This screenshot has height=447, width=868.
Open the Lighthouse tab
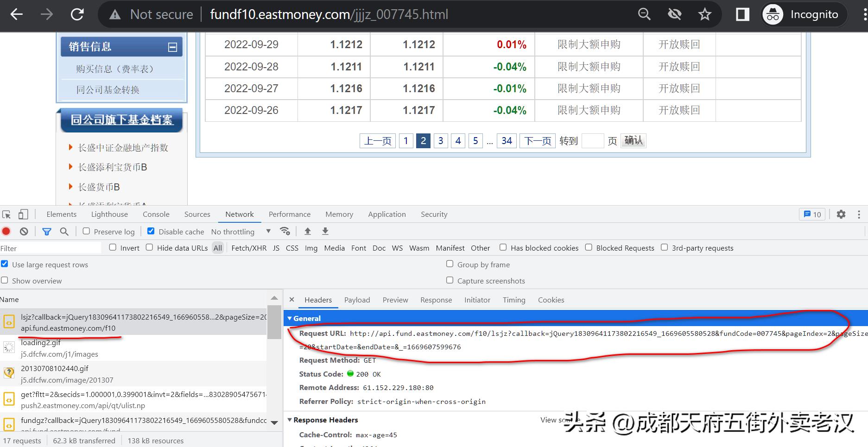click(x=109, y=214)
